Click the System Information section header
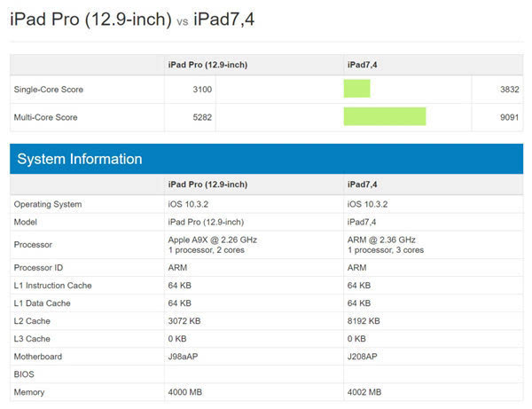 click(x=266, y=159)
